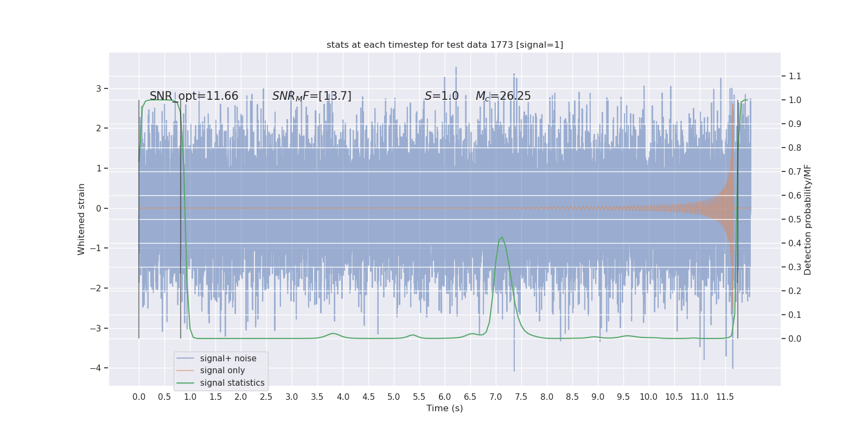Click the right-axis tick label 1.1
The image size is (868, 434).
(x=795, y=76)
